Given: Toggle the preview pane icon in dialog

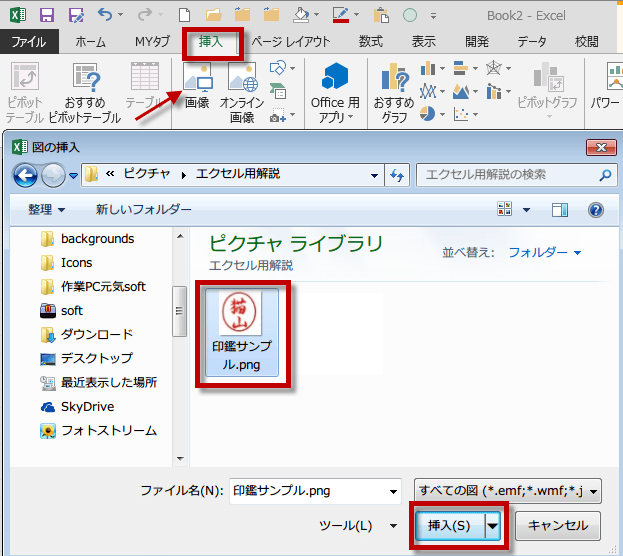Looking at the screenshot, I should (560, 210).
